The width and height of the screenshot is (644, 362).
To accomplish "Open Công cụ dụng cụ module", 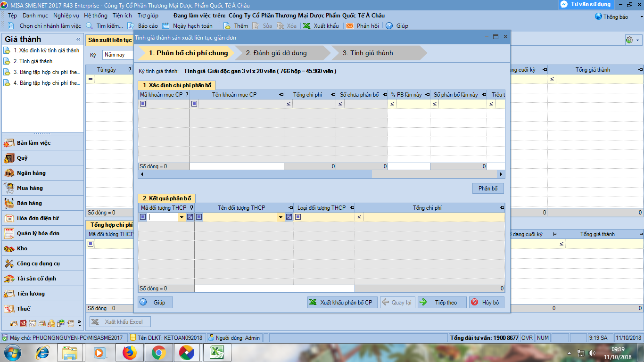I will [42, 263].
